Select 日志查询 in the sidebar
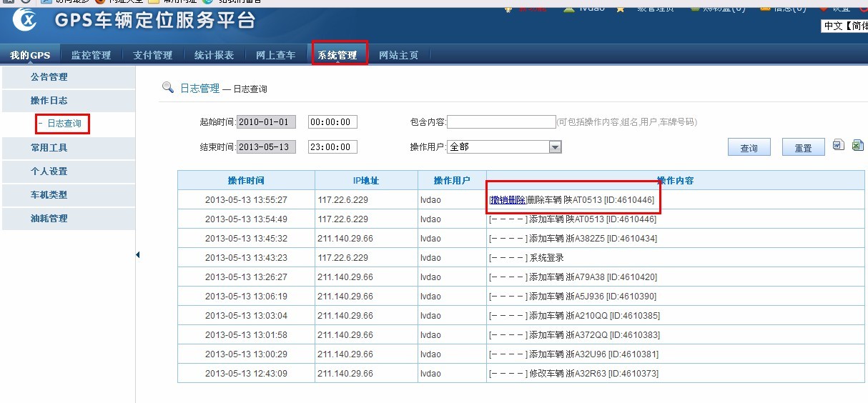 64,124
